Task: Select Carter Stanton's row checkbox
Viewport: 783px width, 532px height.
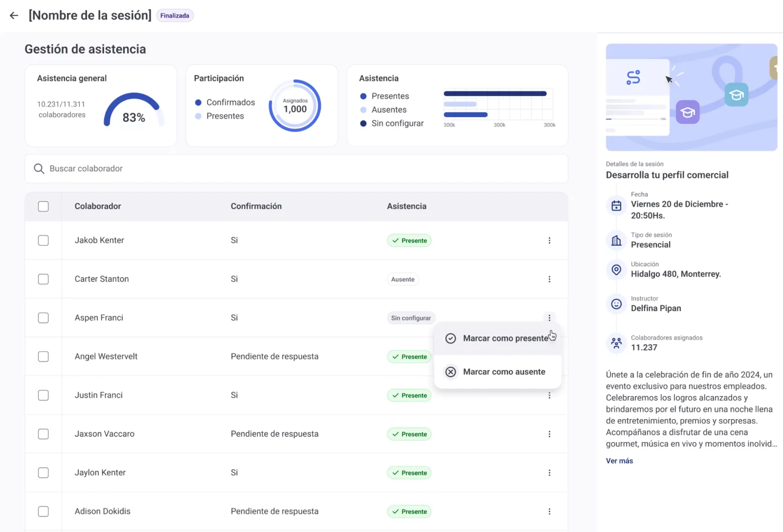Action: coord(43,279)
